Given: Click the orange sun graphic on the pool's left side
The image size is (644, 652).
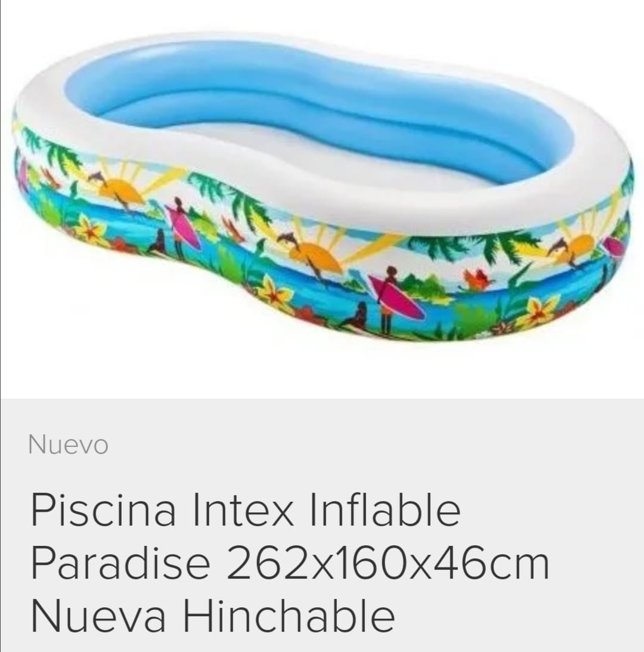Looking at the screenshot, I should coord(122,190).
